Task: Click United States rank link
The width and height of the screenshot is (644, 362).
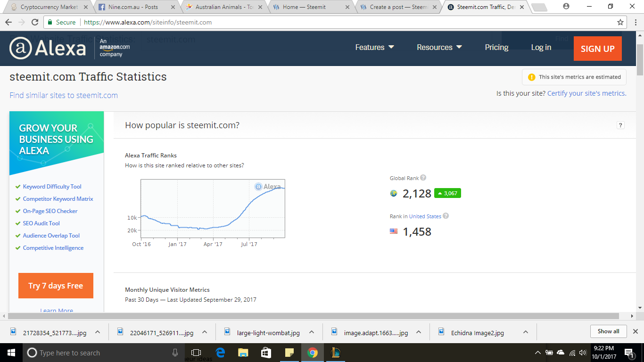Action: 425,216
